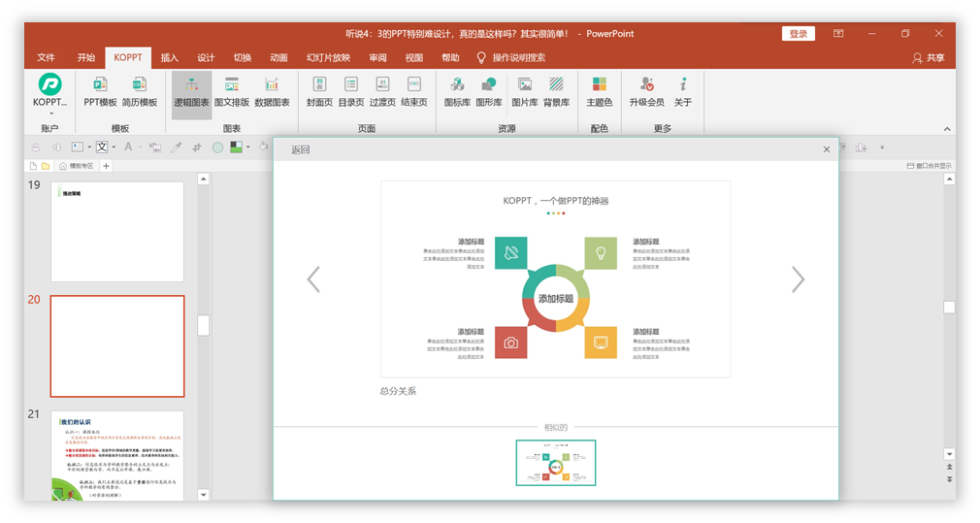Click the crop tool in quick toolbar

(197, 147)
